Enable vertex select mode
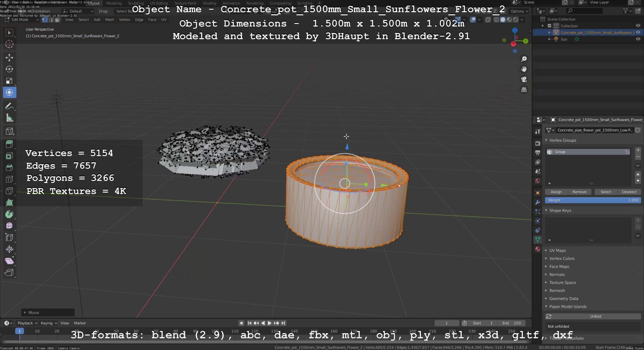 click(x=45, y=20)
